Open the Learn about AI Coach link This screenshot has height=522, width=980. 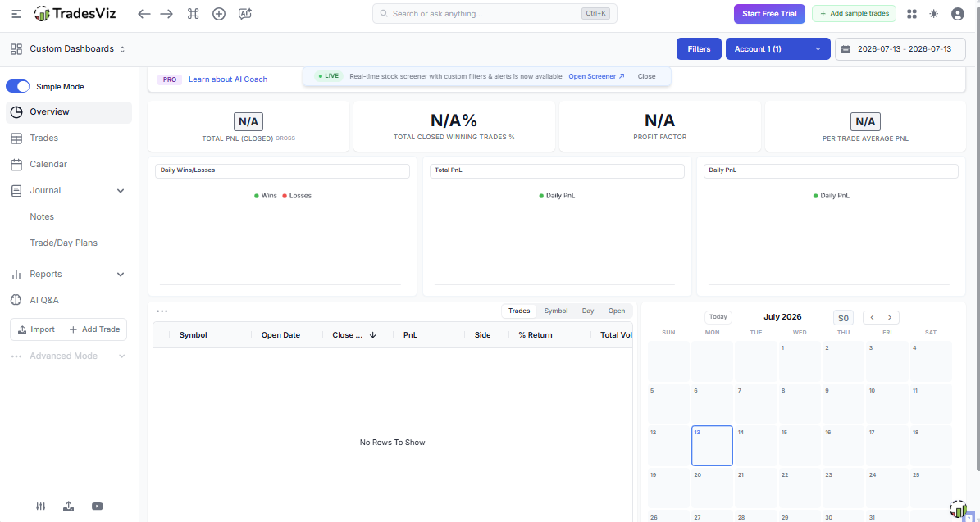tap(227, 79)
